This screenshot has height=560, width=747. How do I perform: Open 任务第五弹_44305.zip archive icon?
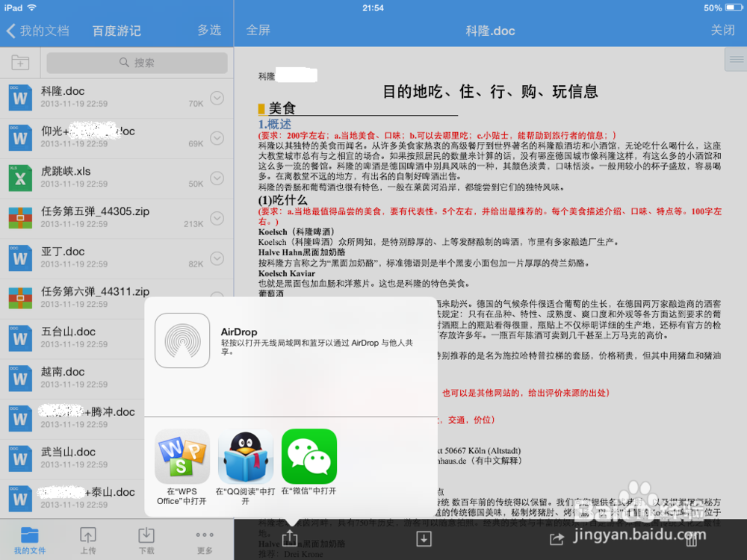coord(20,218)
